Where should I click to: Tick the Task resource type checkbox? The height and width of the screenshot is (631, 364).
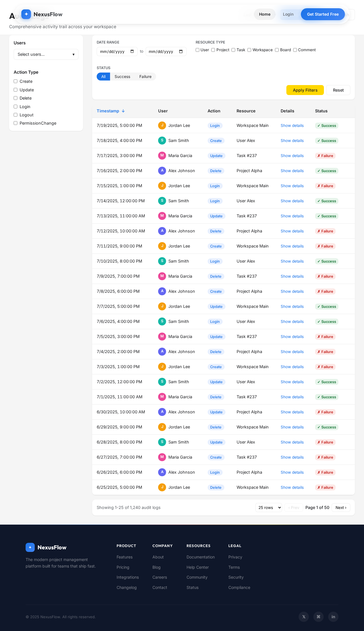(233, 50)
